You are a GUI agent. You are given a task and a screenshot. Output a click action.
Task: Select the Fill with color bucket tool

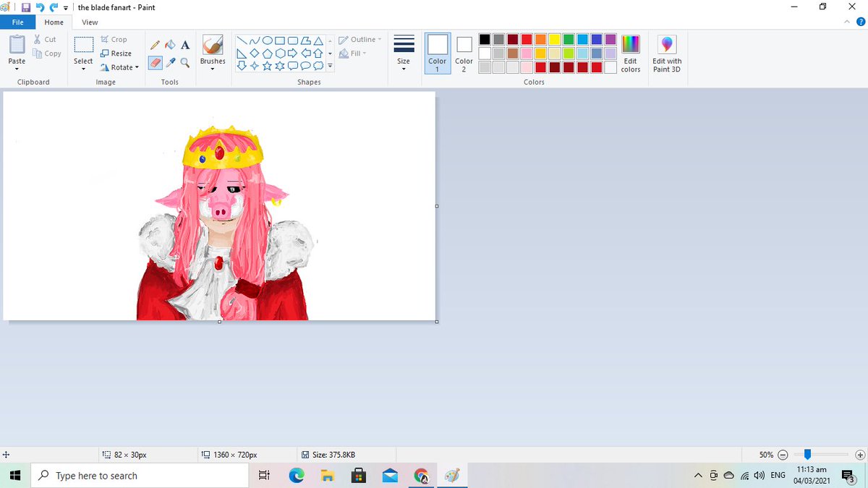pyautogui.click(x=170, y=45)
